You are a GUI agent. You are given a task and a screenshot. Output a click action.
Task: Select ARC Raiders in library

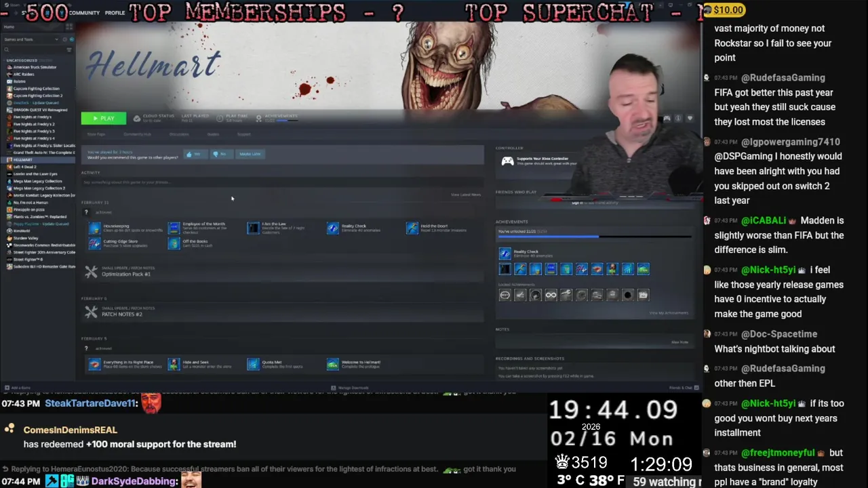24,74
